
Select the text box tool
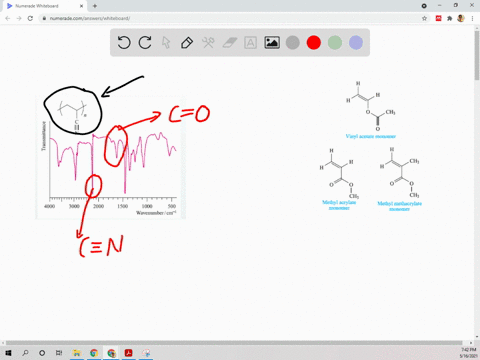coord(250,43)
